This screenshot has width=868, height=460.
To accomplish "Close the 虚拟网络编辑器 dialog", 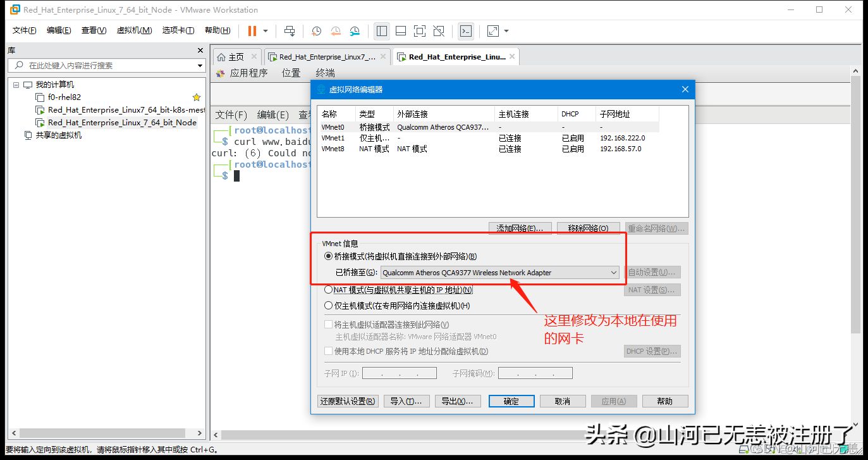I will coord(685,90).
